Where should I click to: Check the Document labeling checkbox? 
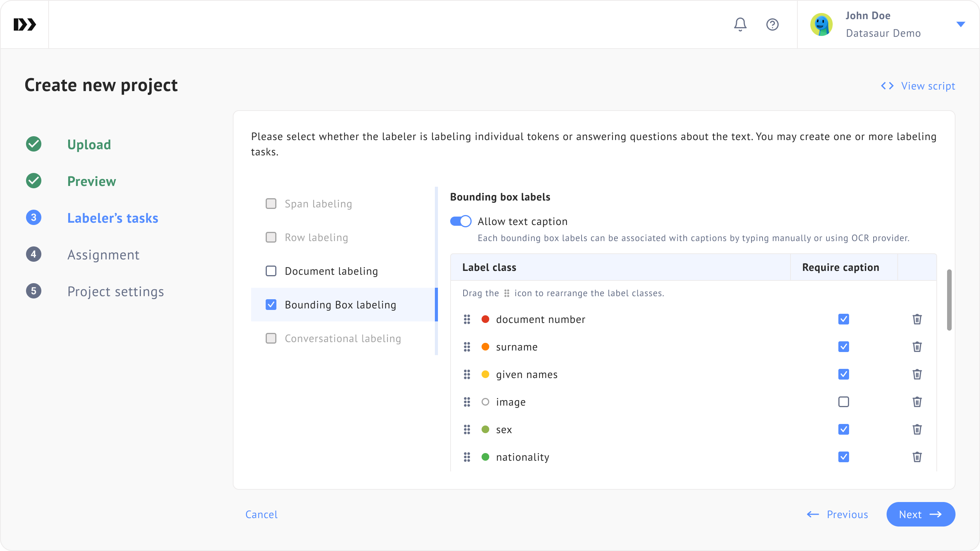coord(271,271)
